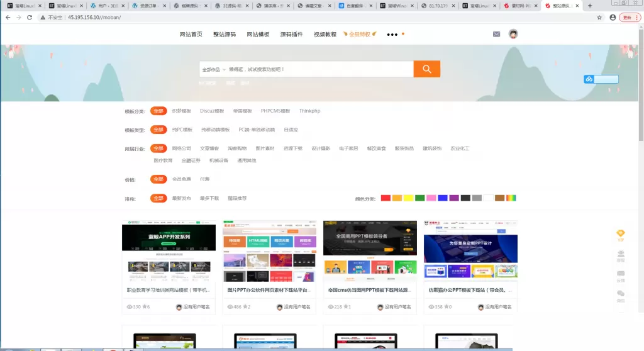Sort by 最新发布

pos(182,198)
